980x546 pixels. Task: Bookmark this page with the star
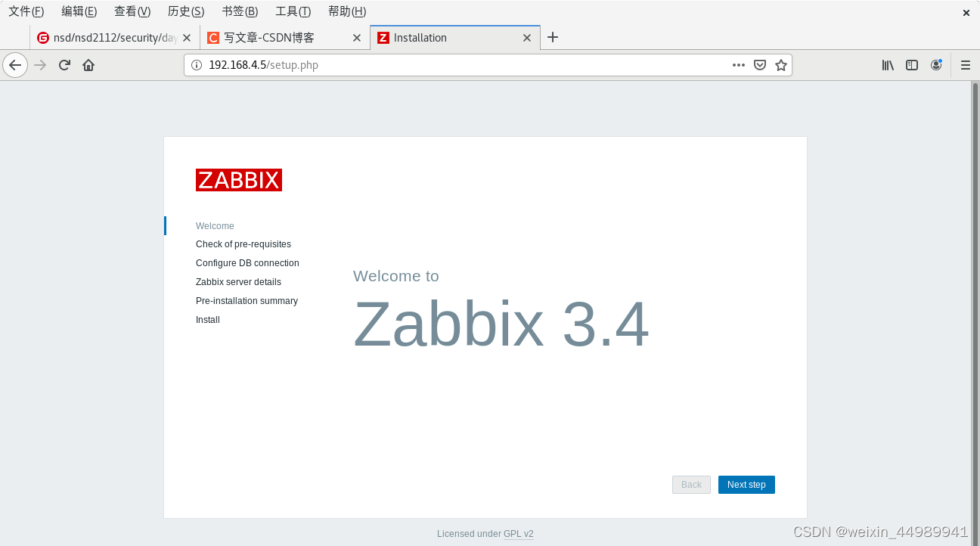(781, 65)
